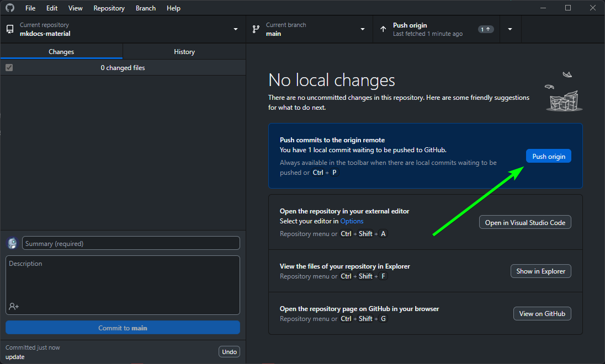Expand the Current repository dropdown

[x=236, y=29]
